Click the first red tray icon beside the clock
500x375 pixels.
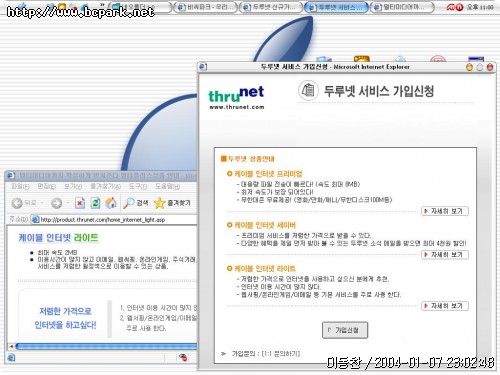click(451, 7)
